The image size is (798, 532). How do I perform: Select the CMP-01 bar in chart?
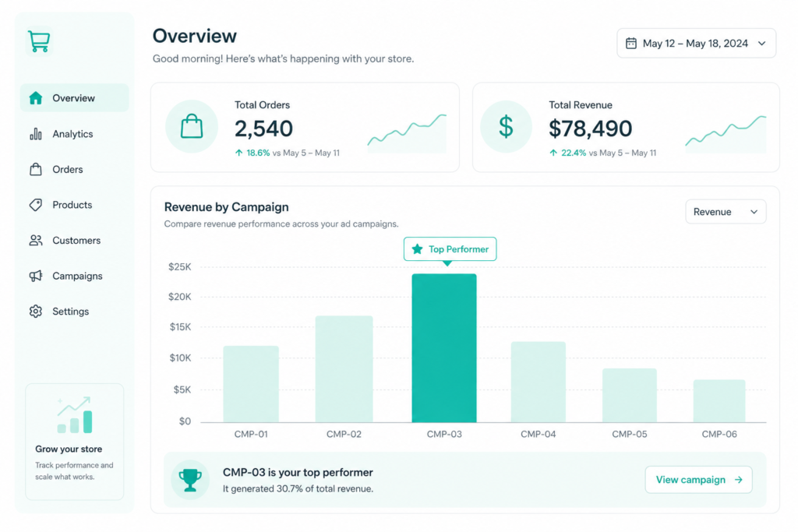click(251, 384)
